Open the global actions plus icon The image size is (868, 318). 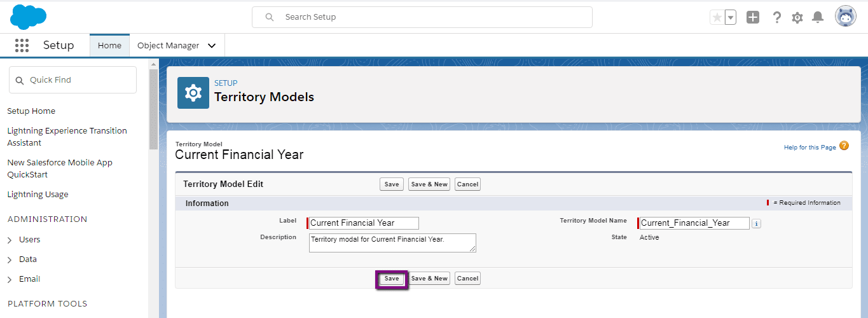[753, 18]
